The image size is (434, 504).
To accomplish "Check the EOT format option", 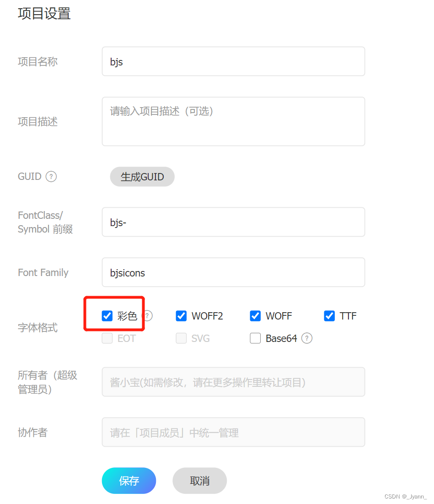I will (107, 338).
